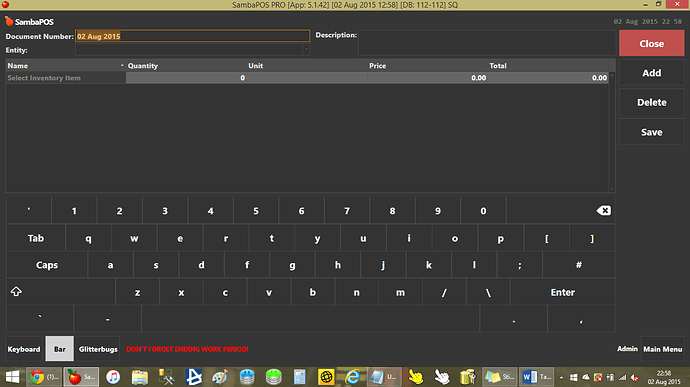Viewport: 690px width, 387px height.
Task: Click DON'T FORGET ENDING WORK PERIOD message
Action: pyautogui.click(x=187, y=349)
